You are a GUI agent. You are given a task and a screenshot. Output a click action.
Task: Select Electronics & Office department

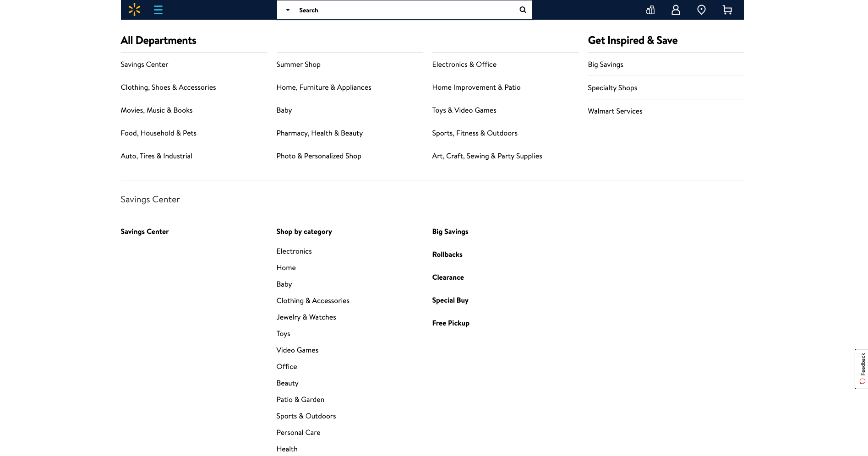coord(464,65)
